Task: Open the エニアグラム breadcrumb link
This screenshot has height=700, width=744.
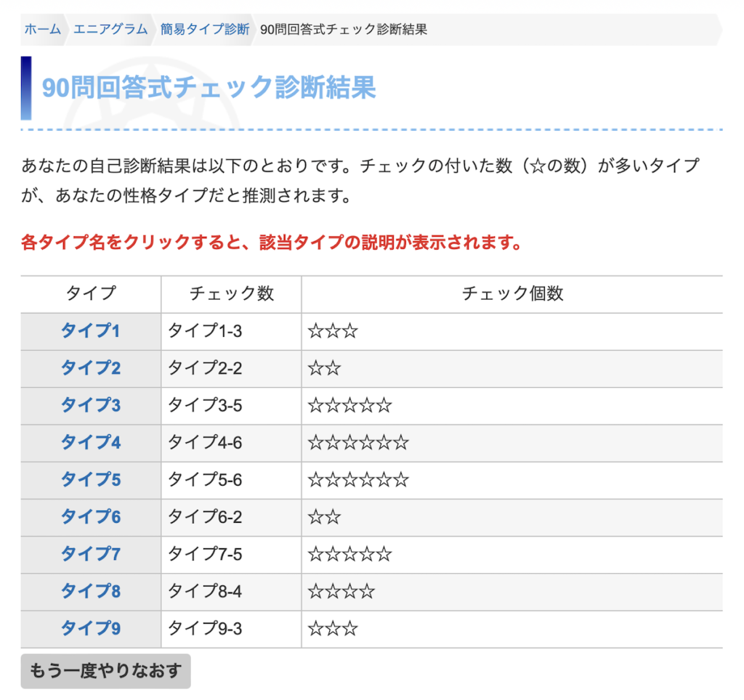Action: 110,29
